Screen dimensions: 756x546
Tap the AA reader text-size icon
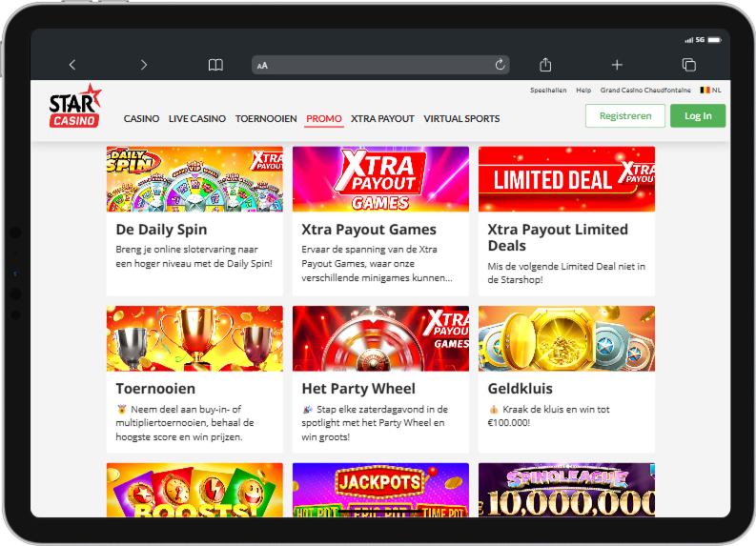point(262,66)
